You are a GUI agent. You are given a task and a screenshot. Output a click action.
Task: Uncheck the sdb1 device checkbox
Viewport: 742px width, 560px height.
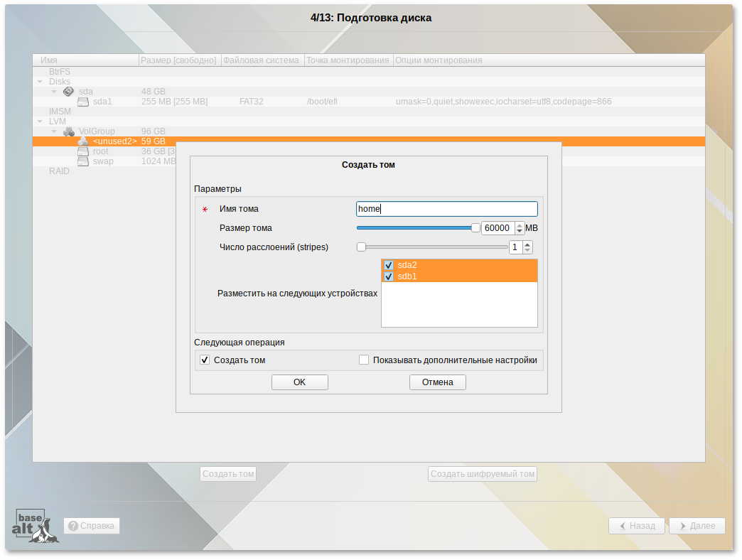pos(389,276)
